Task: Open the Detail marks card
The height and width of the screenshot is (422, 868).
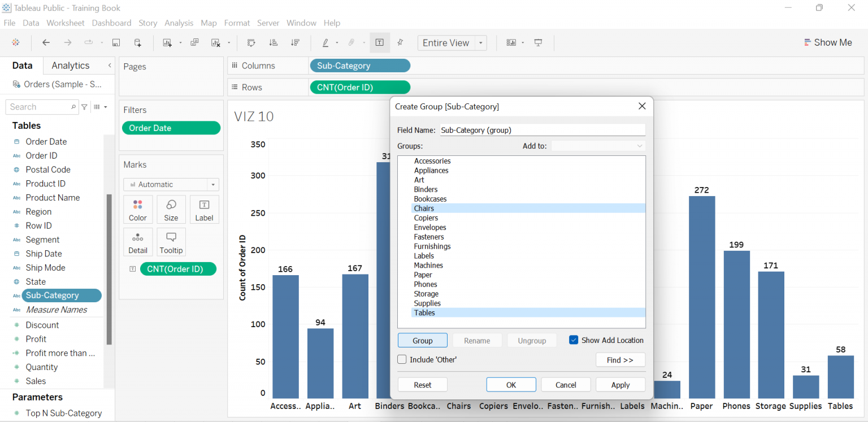Action: pyautogui.click(x=138, y=242)
